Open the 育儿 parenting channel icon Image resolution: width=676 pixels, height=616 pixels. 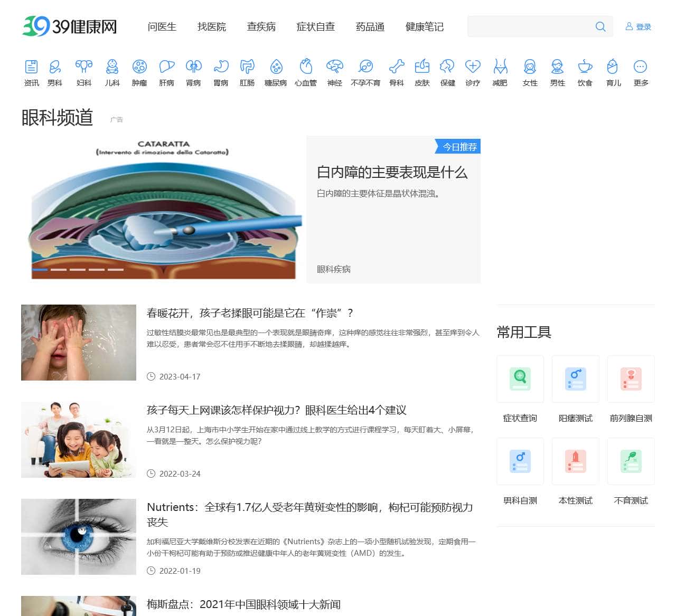[613, 68]
